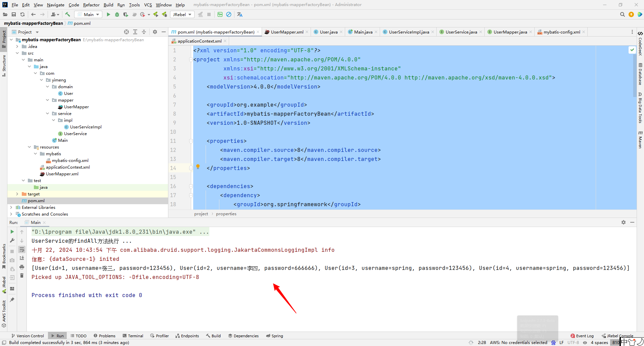Viewport: 644px width, 346px height.
Task: Click the UTF-8 encoding status
Action: [x=573, y=342]
